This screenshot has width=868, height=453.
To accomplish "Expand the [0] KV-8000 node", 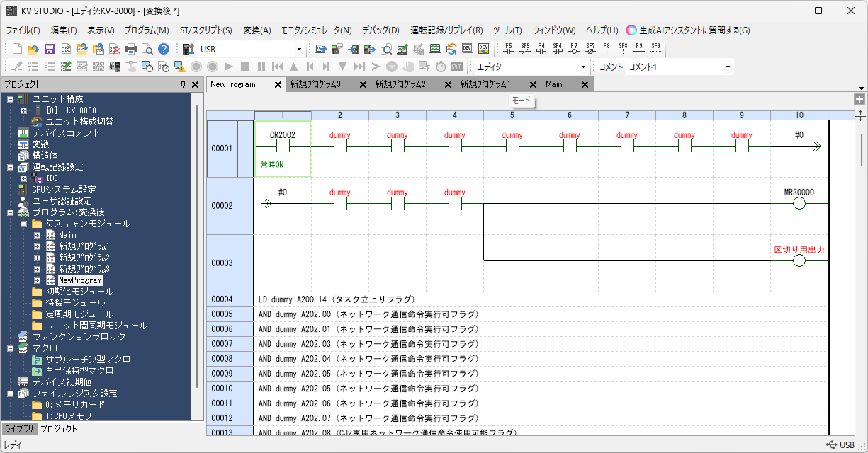I will [x=23, y=110].
